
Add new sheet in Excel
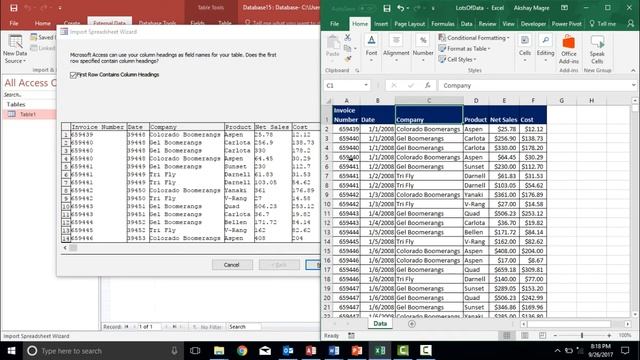(411, 324)
